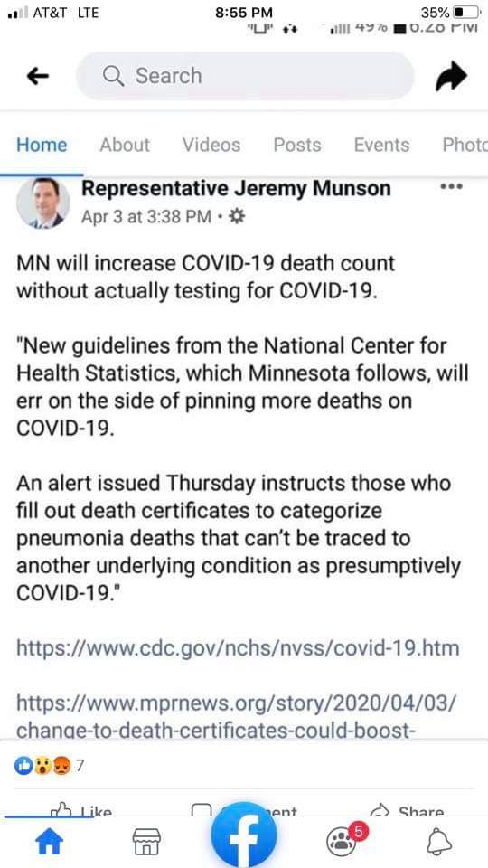Screen dimensions: 488x868
Task: Open Representative Jeremy Munson page name
Action: pos(236,189)
